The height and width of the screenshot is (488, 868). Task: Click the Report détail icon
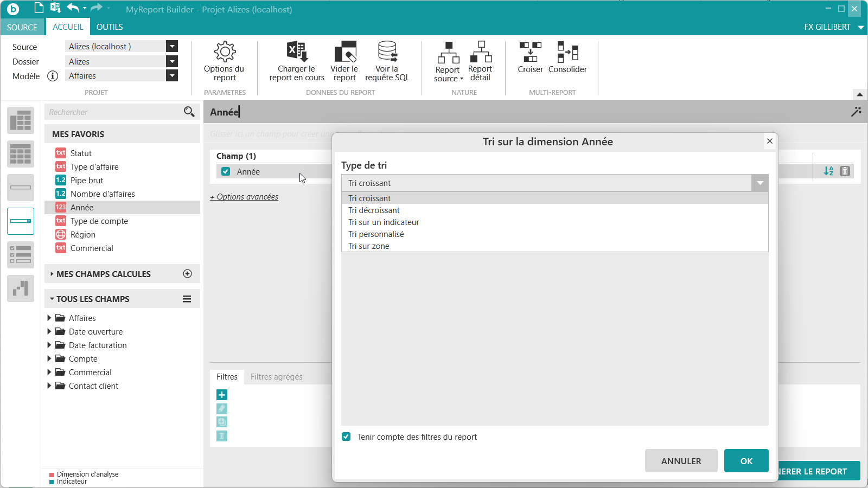click(x=480, y=53)
